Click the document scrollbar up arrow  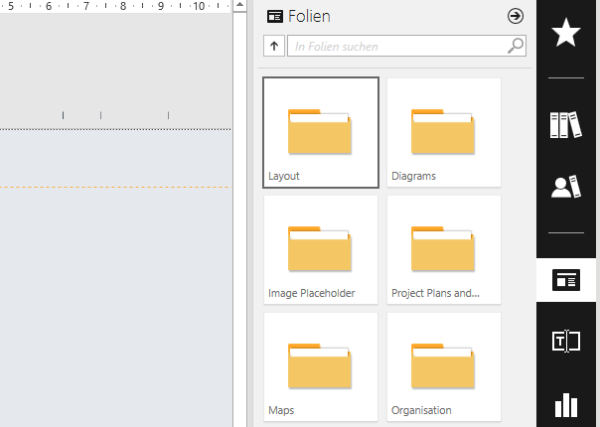(240, 6)
